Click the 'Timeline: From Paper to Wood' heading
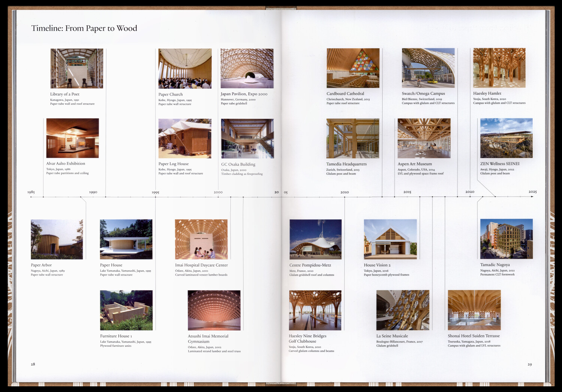Viewport: 562px width, 392px height. pyautogui.click(x=84, y=28)
